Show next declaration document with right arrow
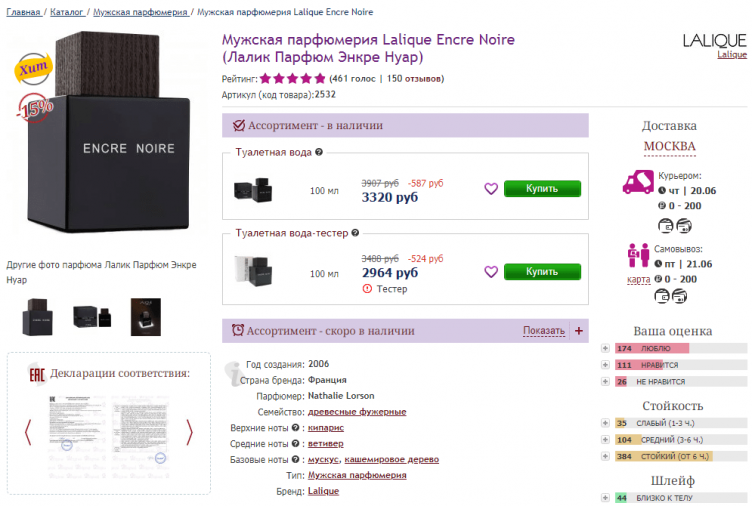 point(190,432)
